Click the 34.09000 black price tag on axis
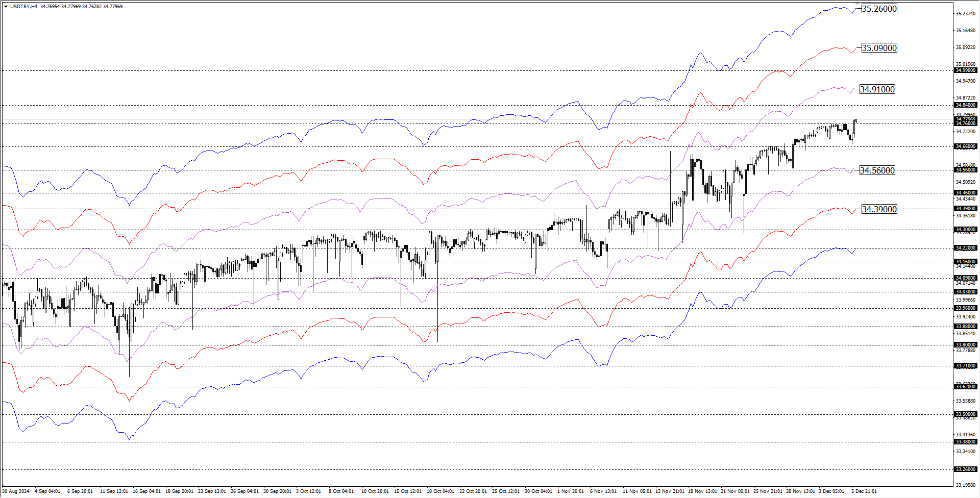Viewport: 980px width, 498px height. pyautogui.click(x=966, y=278)
